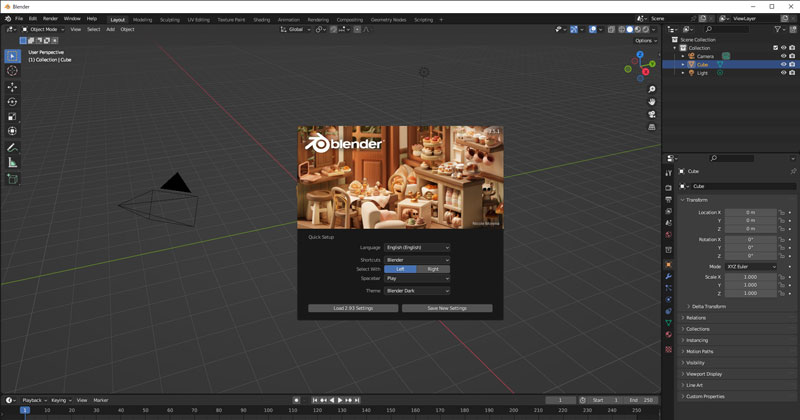800x420 pixels.
Task: Open the Language dropdown
Action: tap(417, 247)
